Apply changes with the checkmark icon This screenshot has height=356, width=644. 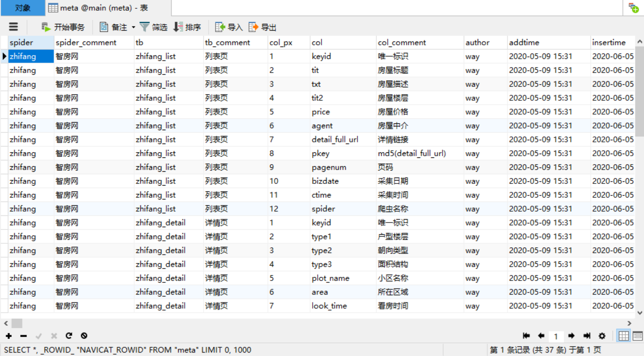[x=39, y=336]
